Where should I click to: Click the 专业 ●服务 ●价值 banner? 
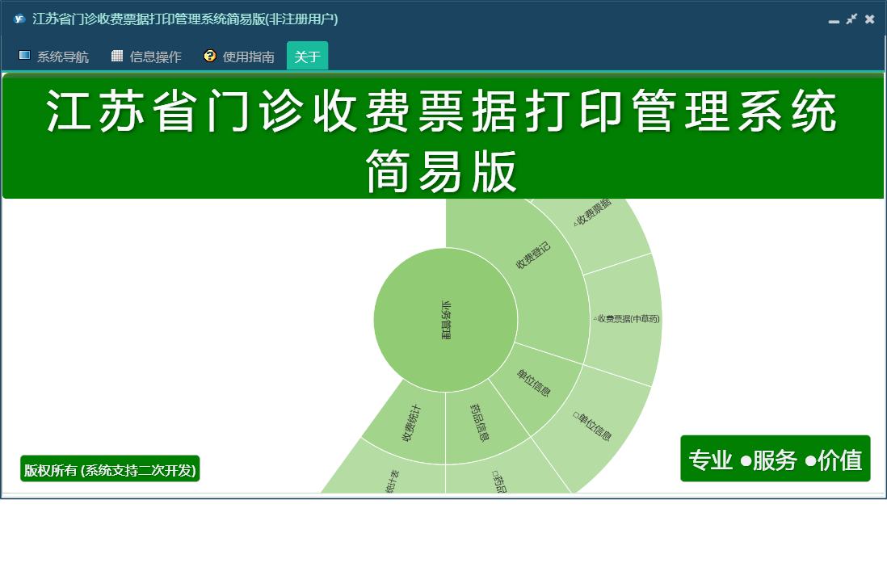pos(775,459)
